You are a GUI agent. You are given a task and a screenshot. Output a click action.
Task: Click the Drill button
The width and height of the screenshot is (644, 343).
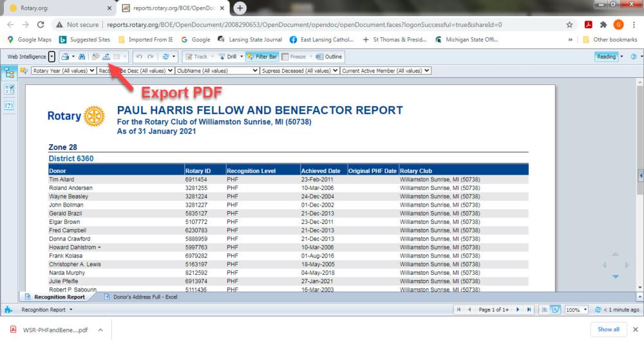[228, 57]
